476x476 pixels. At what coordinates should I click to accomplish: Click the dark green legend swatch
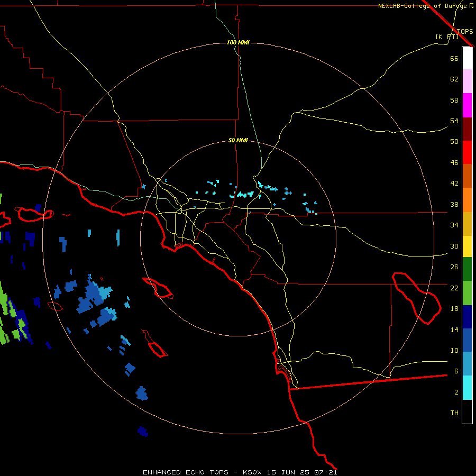click(467, 269)
